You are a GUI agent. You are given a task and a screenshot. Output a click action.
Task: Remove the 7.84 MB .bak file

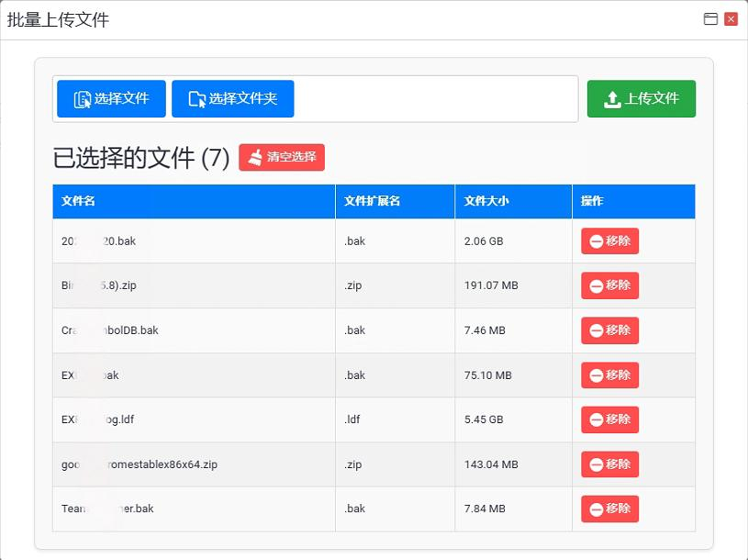609,509
